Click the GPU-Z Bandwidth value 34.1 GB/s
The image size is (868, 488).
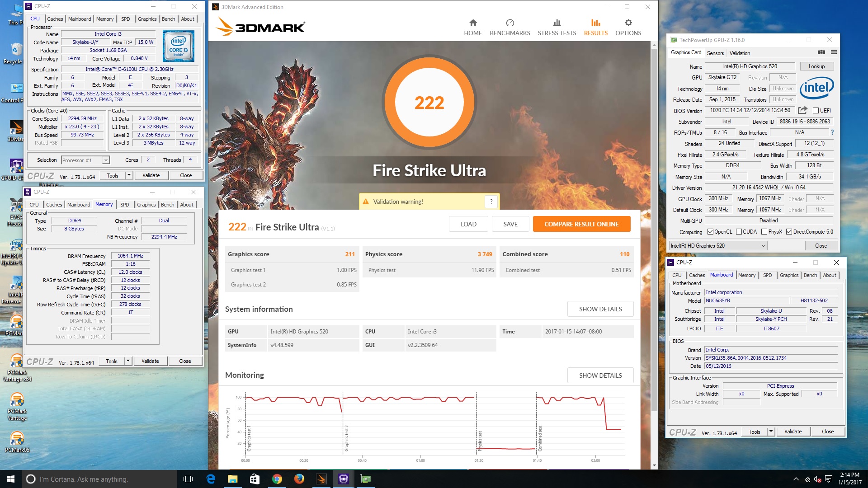point(809,177)
